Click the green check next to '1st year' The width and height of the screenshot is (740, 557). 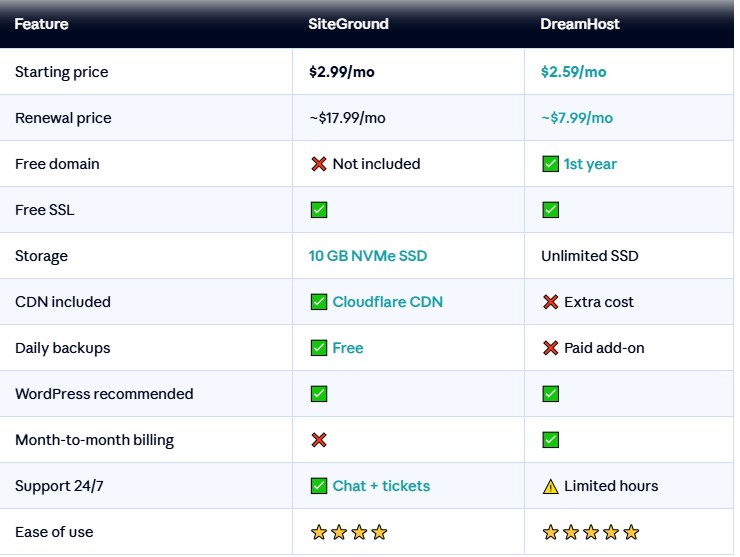coord(550,164)
